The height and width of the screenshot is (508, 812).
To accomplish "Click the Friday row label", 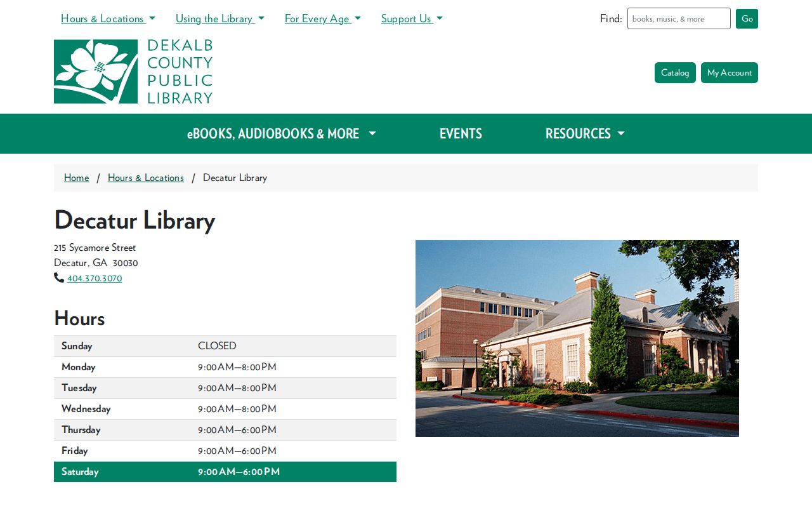I will pos(75,451).
